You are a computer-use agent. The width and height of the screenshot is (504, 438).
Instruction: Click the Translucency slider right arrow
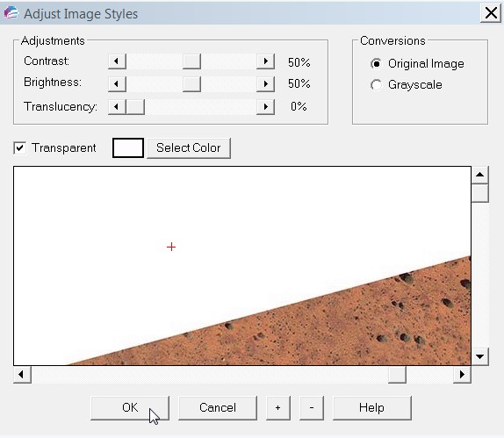265,107
